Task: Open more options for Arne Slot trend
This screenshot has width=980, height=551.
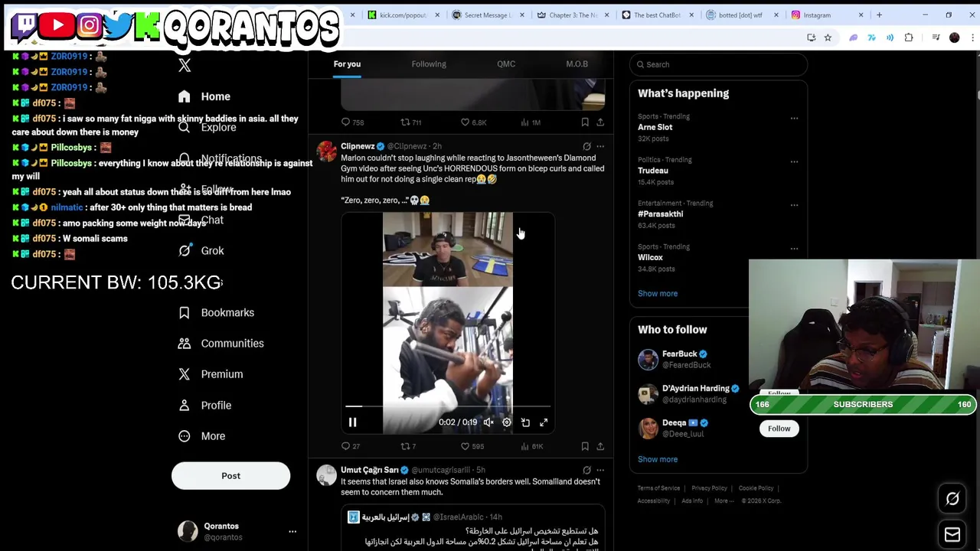Action: tap(794, 119)
